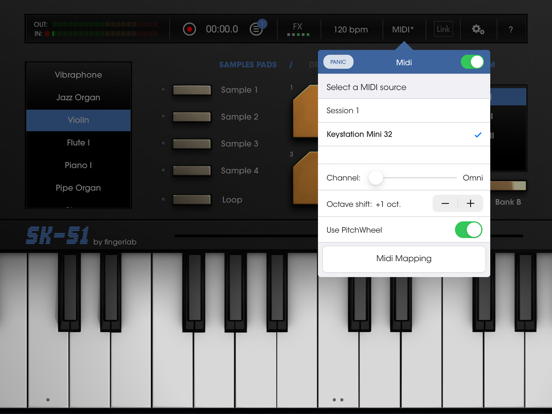Select Session 1 as MIDI source
The image size is (552, 414).
tap(404, 111)
